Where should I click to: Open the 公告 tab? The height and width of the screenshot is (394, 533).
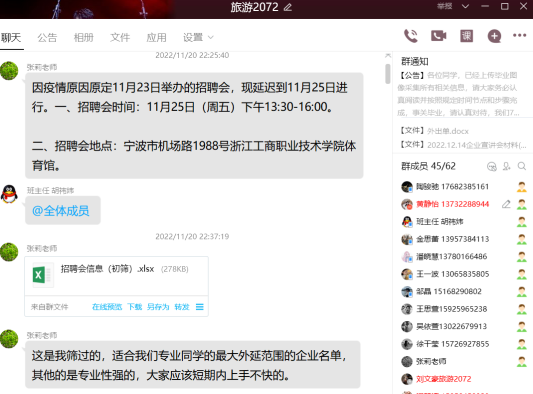pos(47,37)
